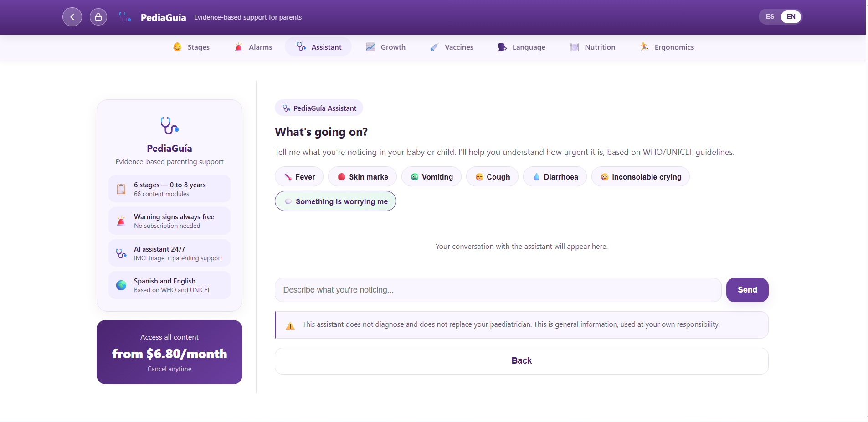Click the PediaGuía stethoscope logo in header
The width and height of the screenshot is (868, 422).
[125, 17]
